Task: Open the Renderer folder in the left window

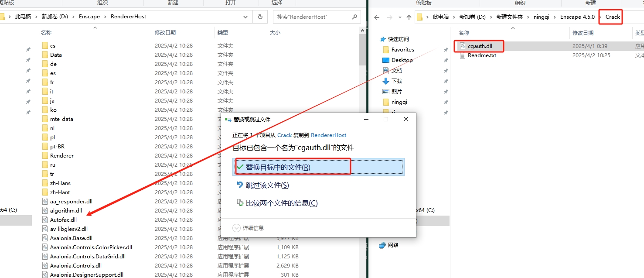Action: (x=61, y=156)
